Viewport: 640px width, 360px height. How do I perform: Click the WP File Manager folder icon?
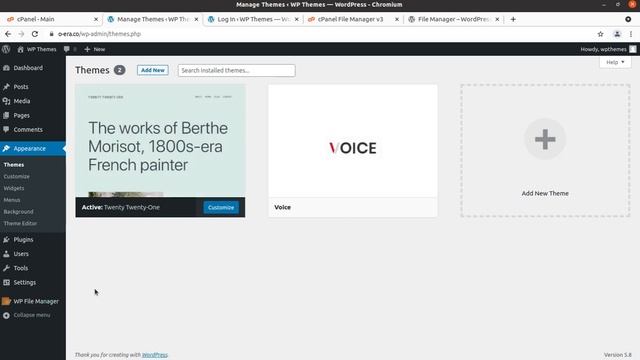(6, 301)
